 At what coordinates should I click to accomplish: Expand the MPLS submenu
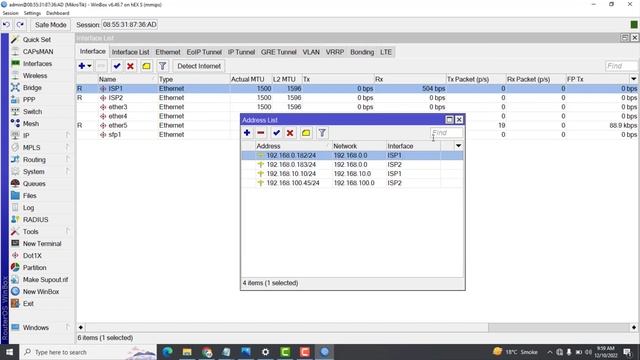coord(31,147)
